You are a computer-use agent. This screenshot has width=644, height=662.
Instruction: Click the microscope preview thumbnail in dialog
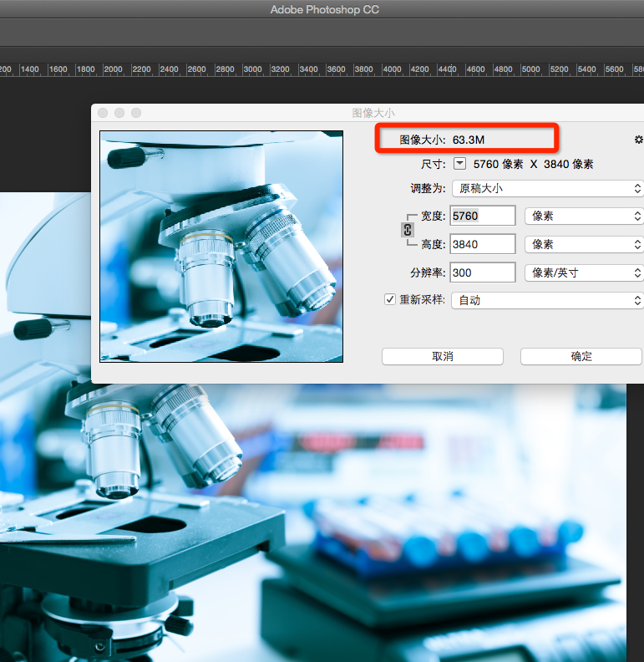(x=221, y=247)
